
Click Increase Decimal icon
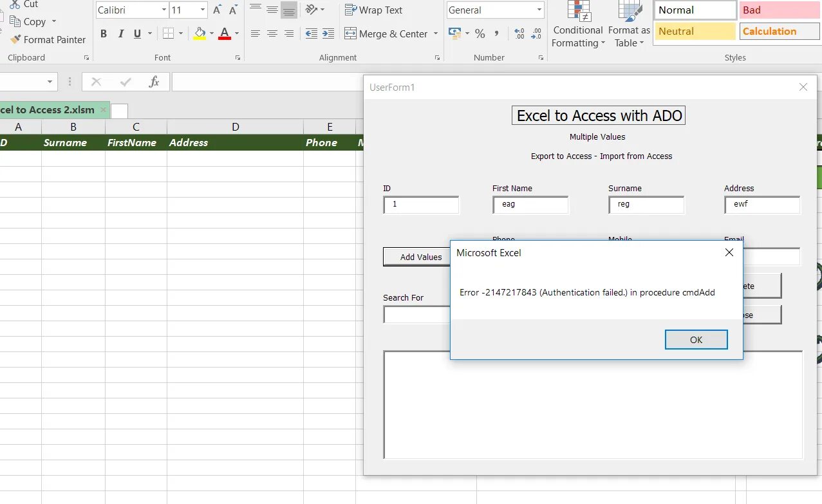(519, 33)
